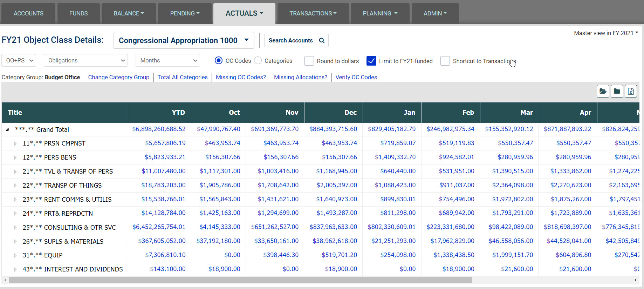Click Missing OC Codes? link
644x289 pixels.
point(241,77)
